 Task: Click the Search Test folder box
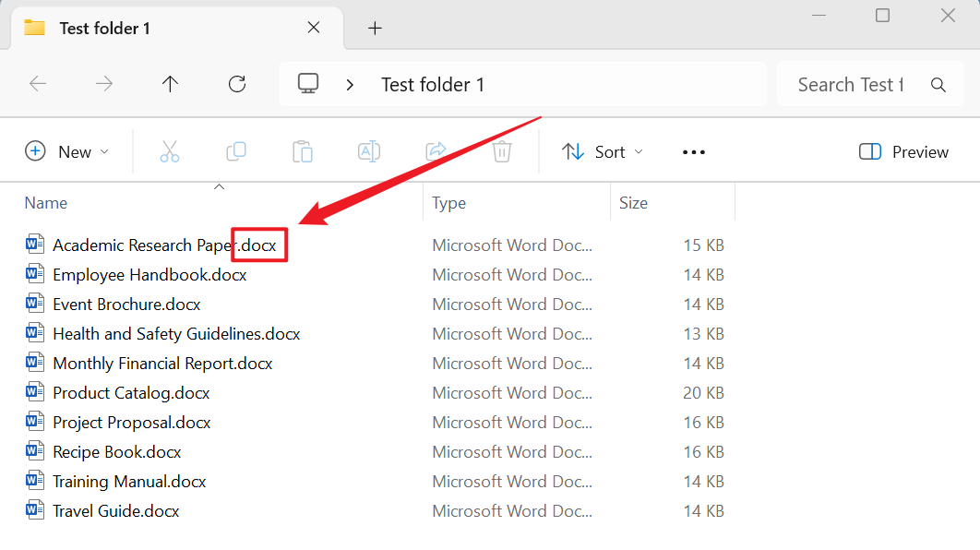849,85
